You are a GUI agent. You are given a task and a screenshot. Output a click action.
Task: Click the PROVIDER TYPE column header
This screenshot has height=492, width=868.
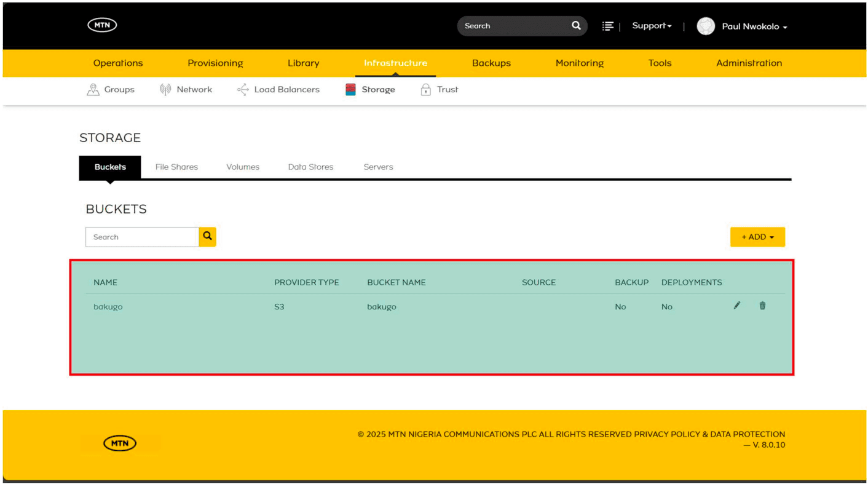coord(306,282)
